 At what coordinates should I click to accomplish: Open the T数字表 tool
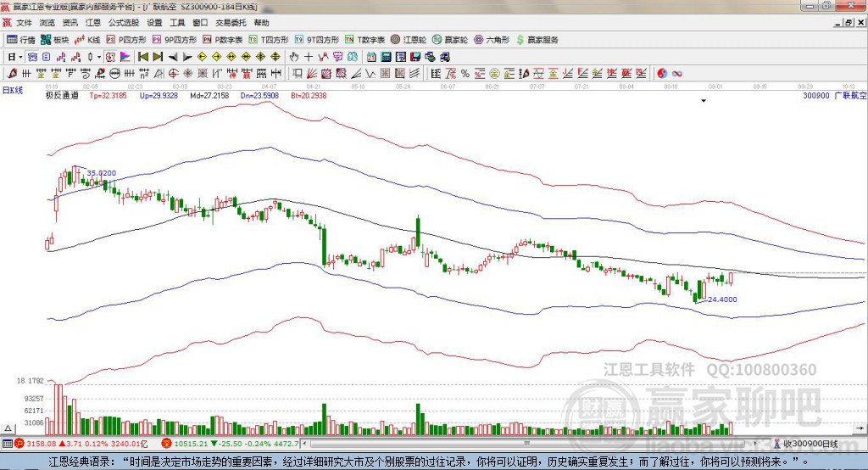pyautogui.click(x=364, y=40)
